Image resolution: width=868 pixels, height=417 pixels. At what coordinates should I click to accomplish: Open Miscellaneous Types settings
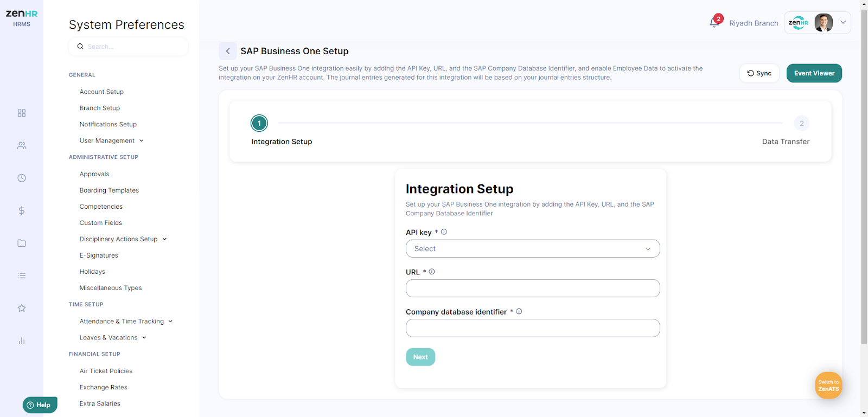tap(111, 288)
